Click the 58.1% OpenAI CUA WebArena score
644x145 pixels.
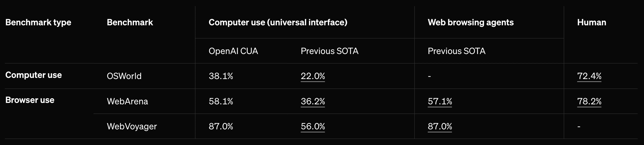[221, 101]
